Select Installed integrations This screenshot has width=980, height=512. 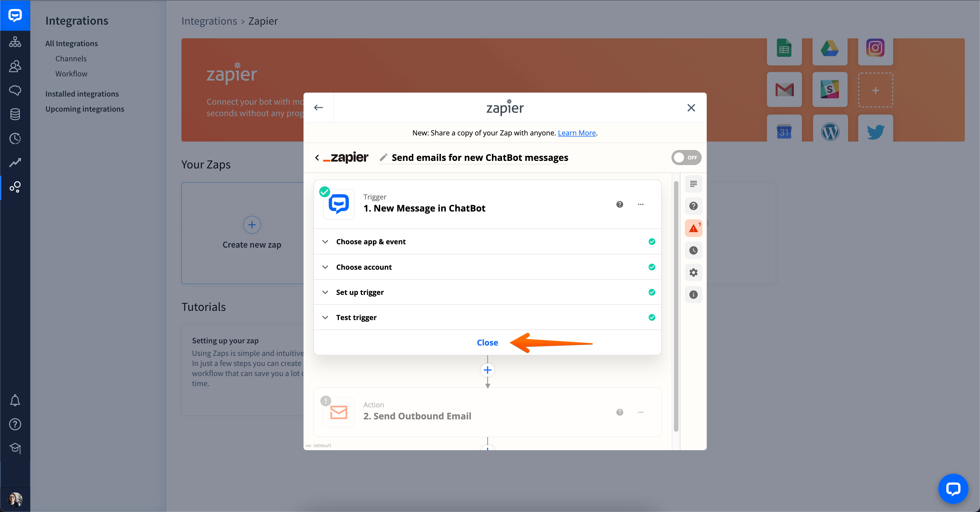point(82,94)
